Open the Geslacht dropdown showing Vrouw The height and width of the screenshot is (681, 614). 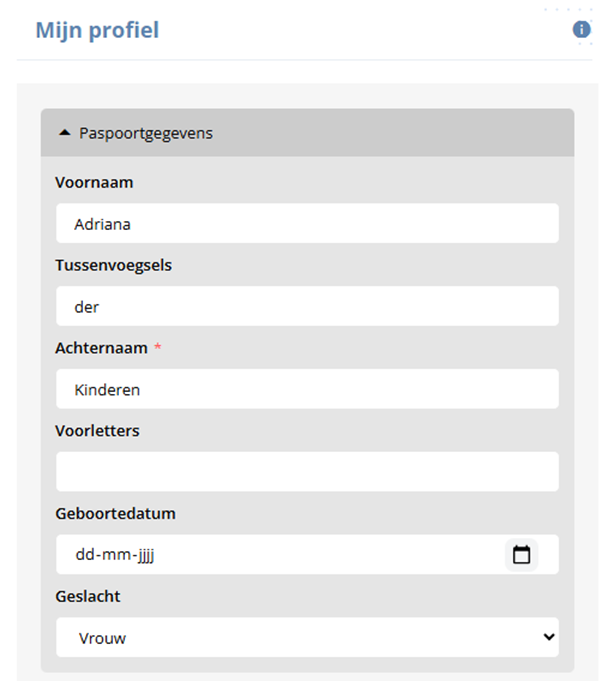click(x=300, y=638)
